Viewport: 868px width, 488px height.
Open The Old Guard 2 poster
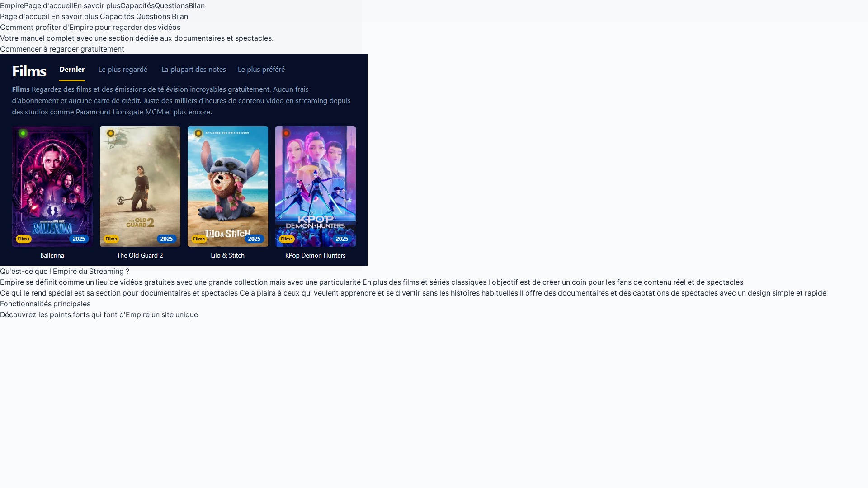(x=140, y=186)
